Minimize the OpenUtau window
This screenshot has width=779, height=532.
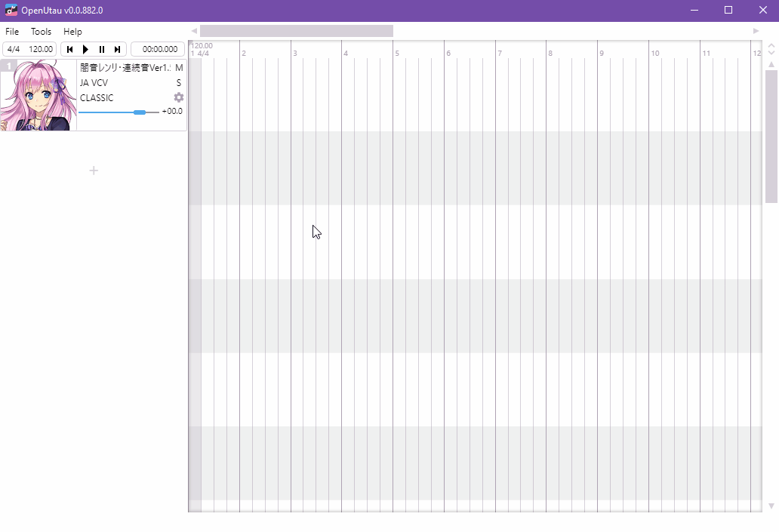coord(694,10)
